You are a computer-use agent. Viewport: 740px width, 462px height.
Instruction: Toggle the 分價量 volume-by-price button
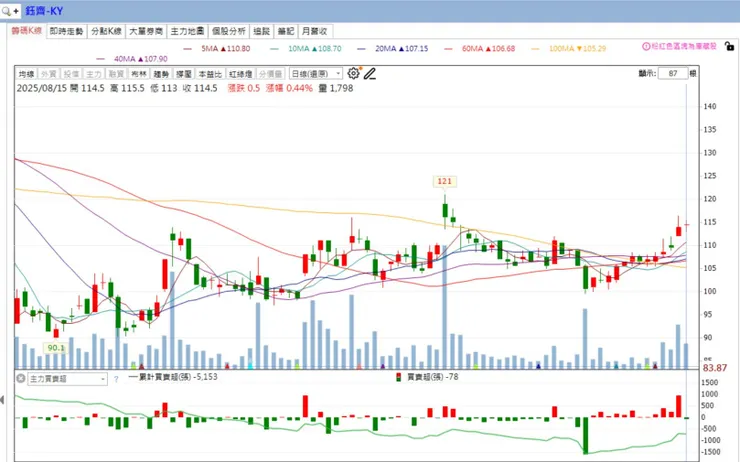coord(271,74)
